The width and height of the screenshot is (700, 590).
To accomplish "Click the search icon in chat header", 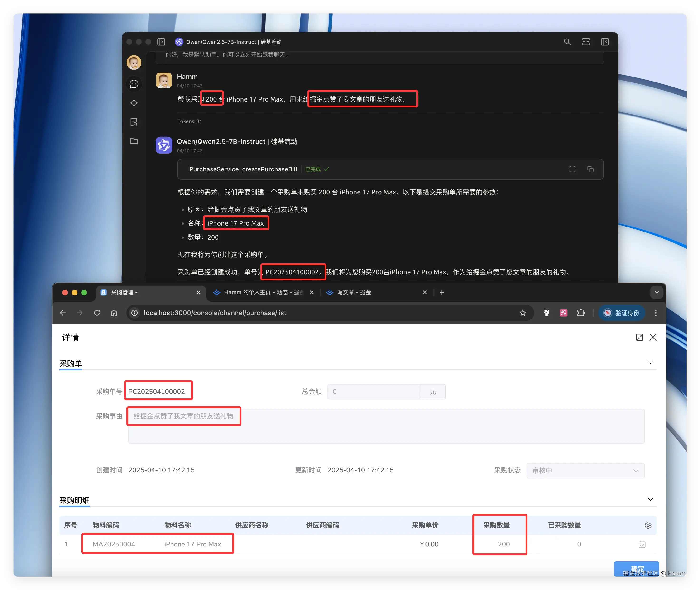I will (x=567, y=42).
